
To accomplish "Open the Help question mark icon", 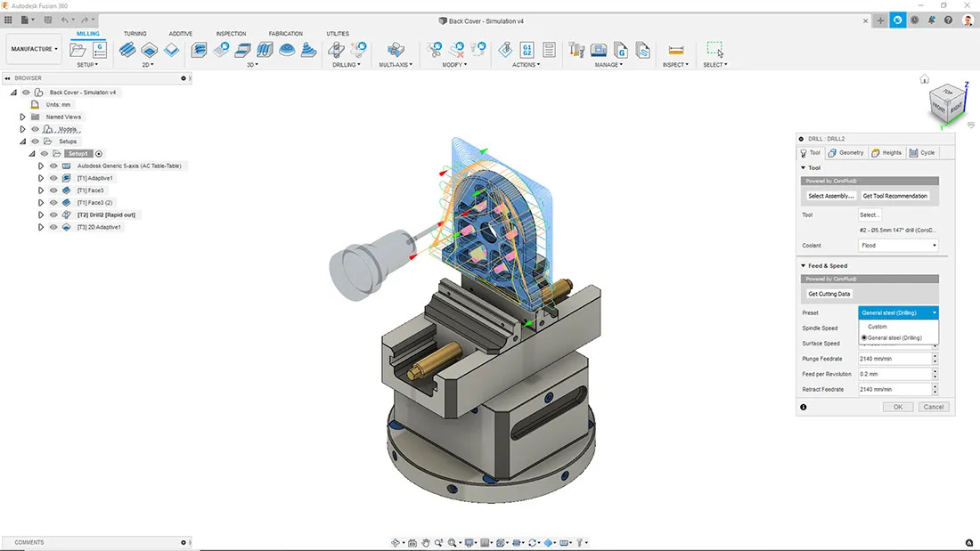I will click(948, 20).
